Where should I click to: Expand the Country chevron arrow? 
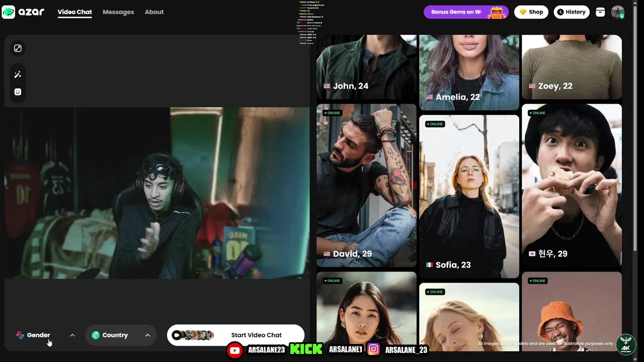click(x=147, y=335)
